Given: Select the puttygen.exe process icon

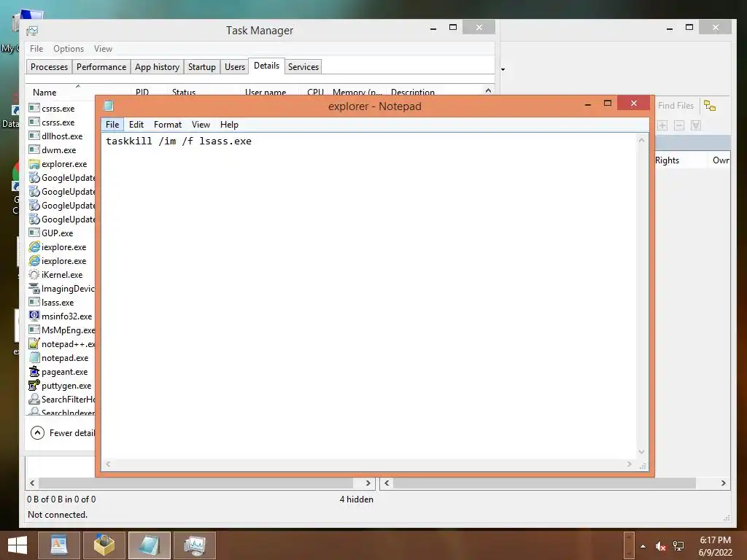Looking at the screenshot, I should tap(34, 385).
